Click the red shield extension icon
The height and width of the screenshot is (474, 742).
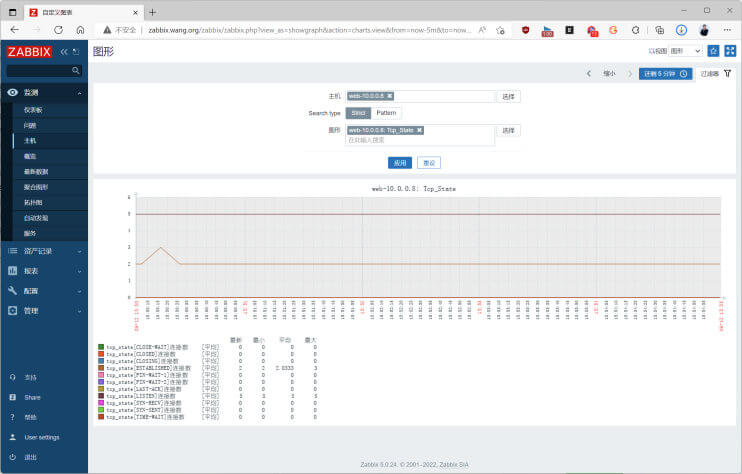click(x=525, y=30)
